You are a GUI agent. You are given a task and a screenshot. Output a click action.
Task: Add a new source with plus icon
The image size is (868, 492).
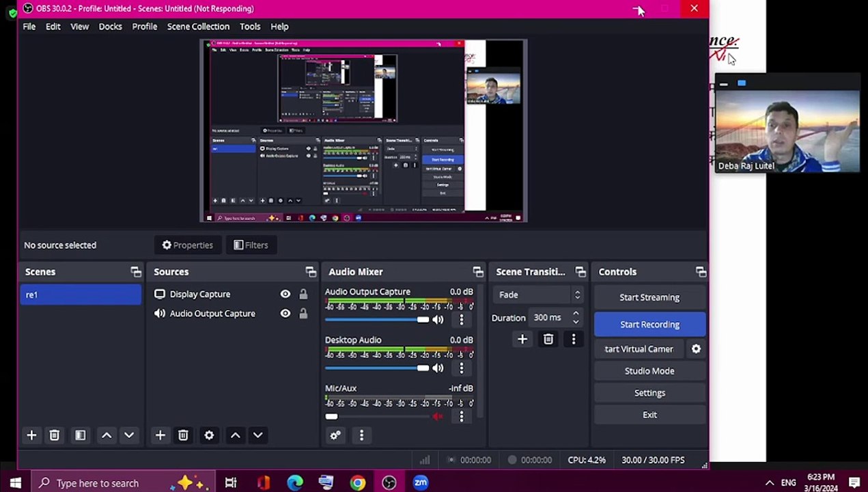(x=160, y=435)
